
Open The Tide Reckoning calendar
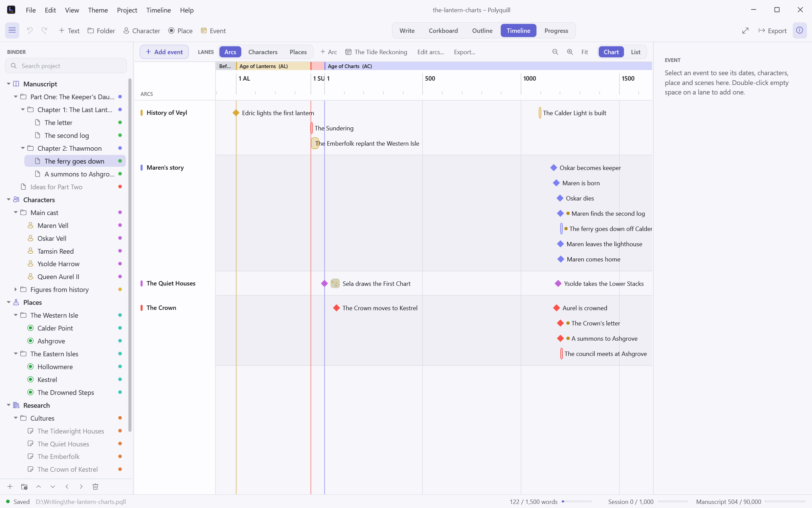tap(376, 52)
